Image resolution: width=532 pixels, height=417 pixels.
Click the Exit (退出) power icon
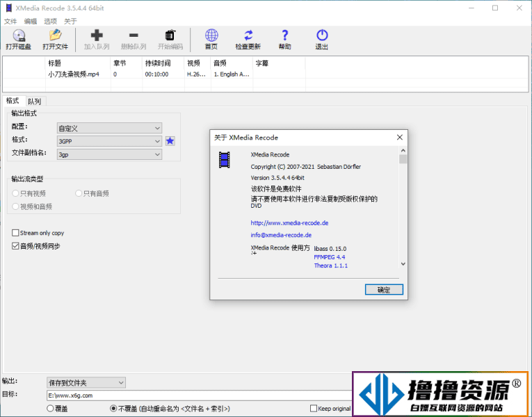point(322,35)
